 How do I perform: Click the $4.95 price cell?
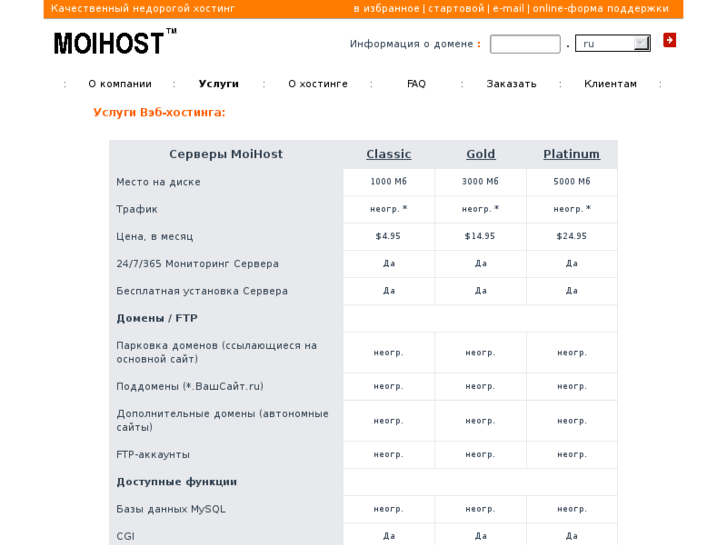point(389,237)
